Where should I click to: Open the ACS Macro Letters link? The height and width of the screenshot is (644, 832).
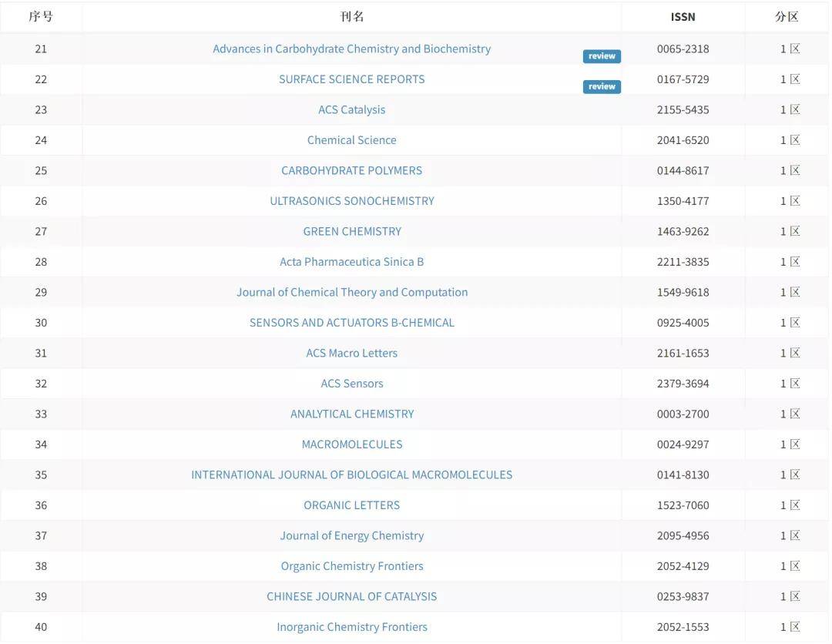coord(351,353)
